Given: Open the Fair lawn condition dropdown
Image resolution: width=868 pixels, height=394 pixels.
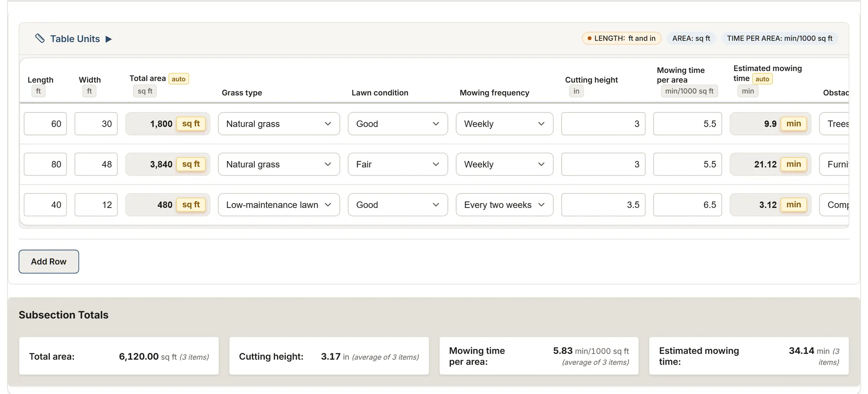Looking at the screenshot, I should pyautogui.click(x=398, y=164).
